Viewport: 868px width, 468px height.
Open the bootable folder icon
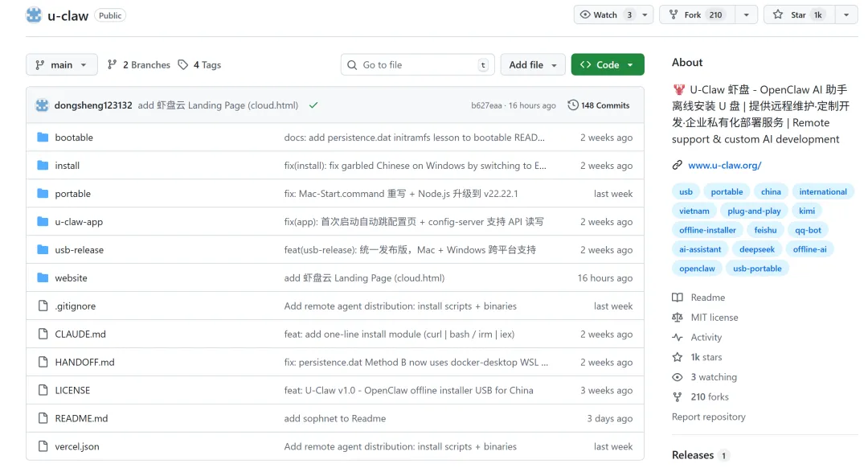[x=43, y=138]
